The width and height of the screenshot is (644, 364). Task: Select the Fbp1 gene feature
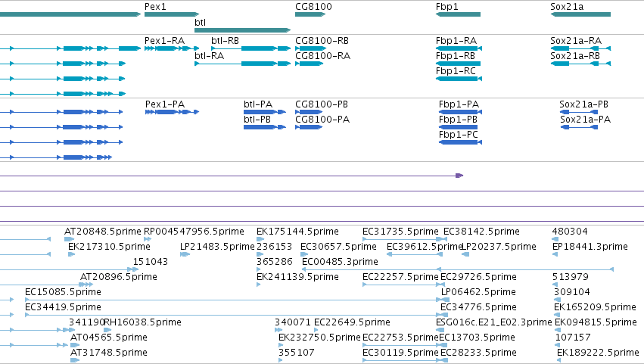(x=458, y=14)
